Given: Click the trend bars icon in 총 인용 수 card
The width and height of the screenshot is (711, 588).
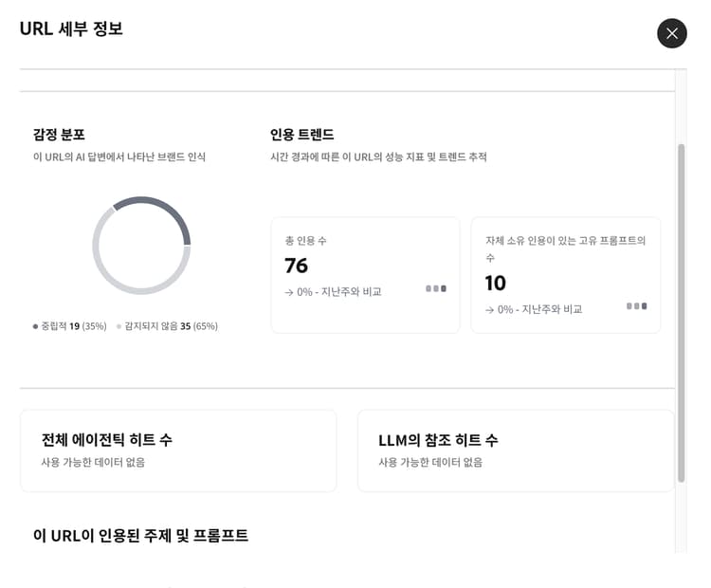Looking at the screenshot, I should point(436,288).
